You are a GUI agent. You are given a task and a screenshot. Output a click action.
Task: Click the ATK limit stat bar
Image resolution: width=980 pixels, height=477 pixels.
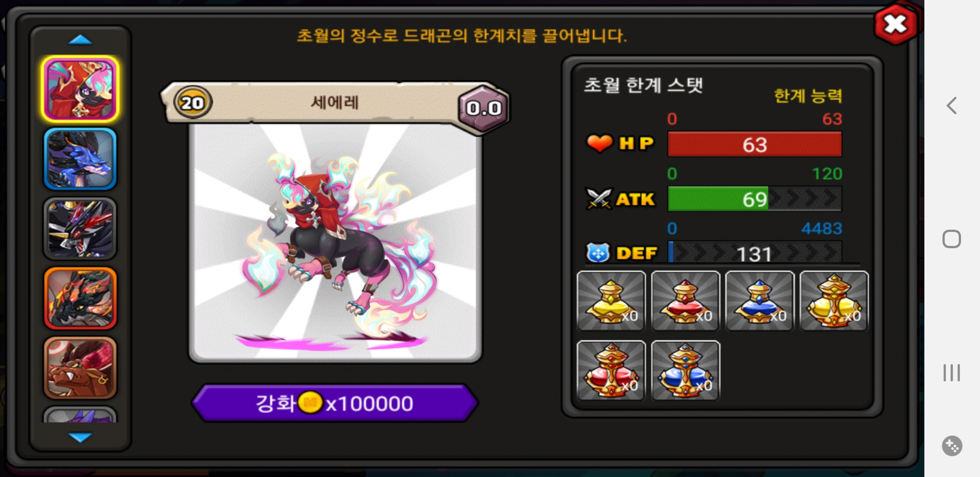pos(754,199)
